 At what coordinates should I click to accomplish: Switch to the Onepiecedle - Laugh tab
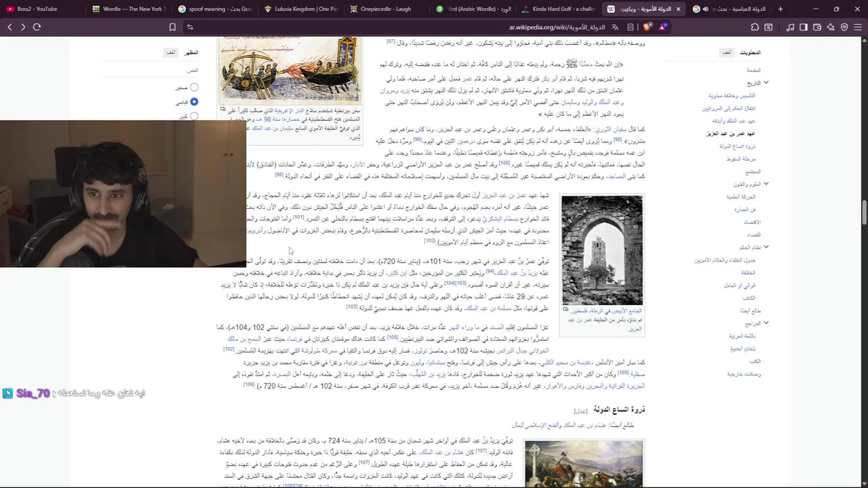coord(387,9)
